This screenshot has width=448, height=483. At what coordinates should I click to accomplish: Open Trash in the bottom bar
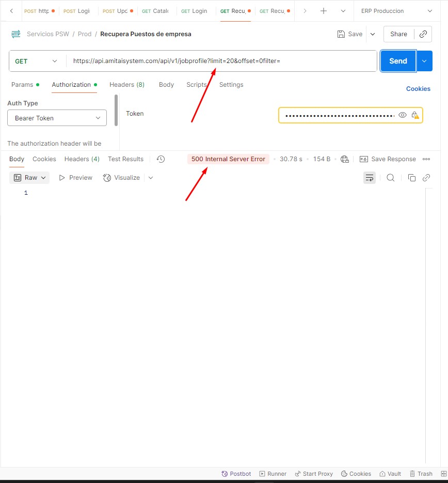click(x=421, y=474)
